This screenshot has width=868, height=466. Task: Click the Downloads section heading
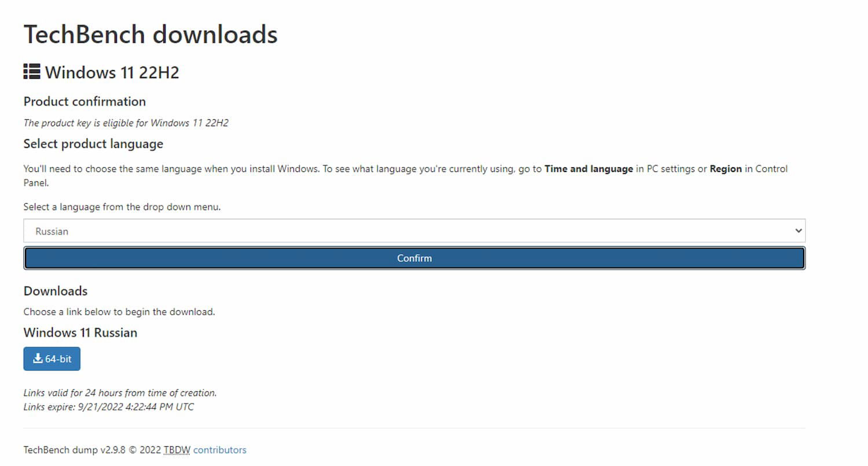pos(56,291)
